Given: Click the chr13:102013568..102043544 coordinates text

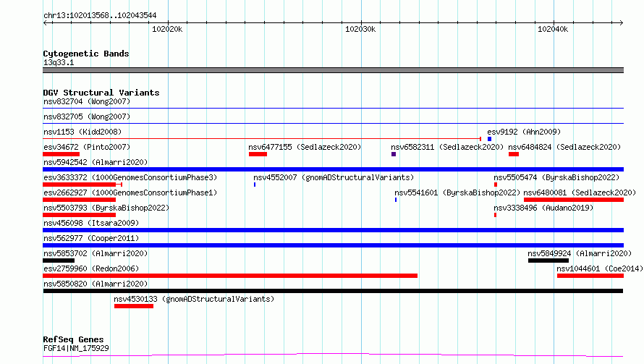Looking at the screenshot, I should [x=100, y=15].
